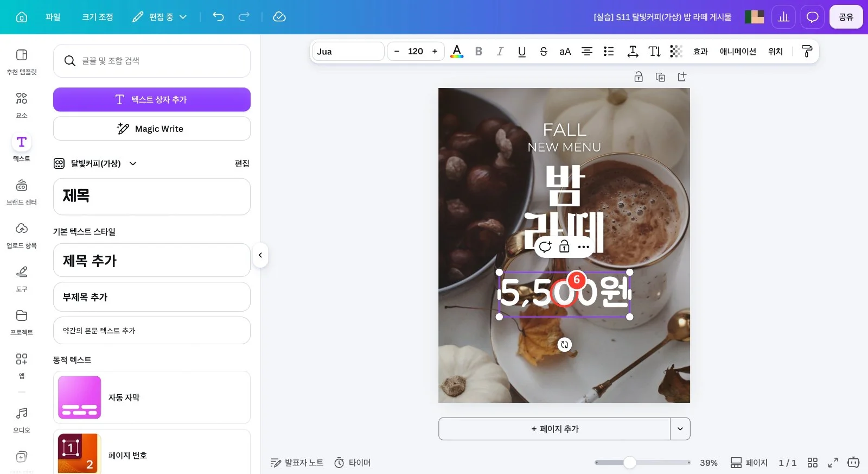Open 브랜드 센터 sidebar panel
This screenshot has height=474, width=868.
point(22,192)
